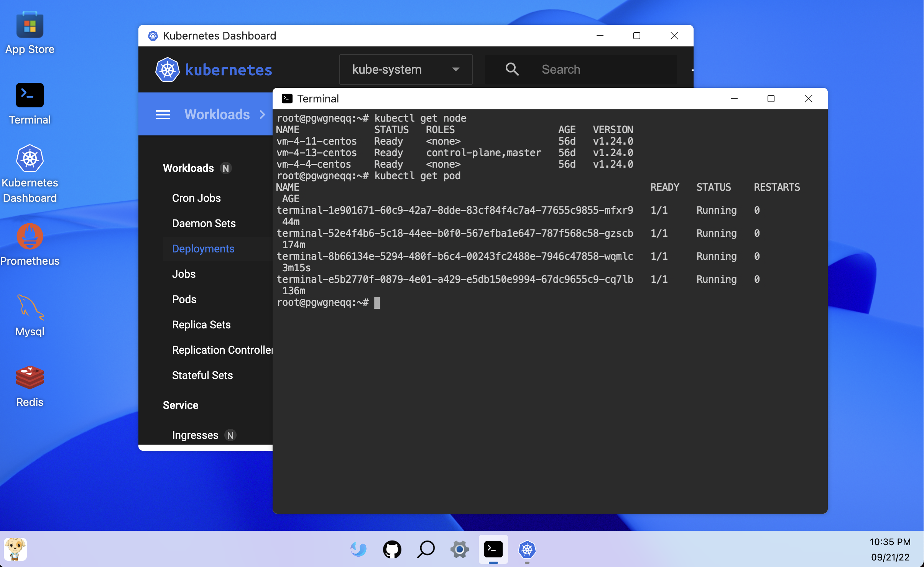Open Replica Sets in the sidebar
Screen dimensions: 924x567
(x=201, y=325)
